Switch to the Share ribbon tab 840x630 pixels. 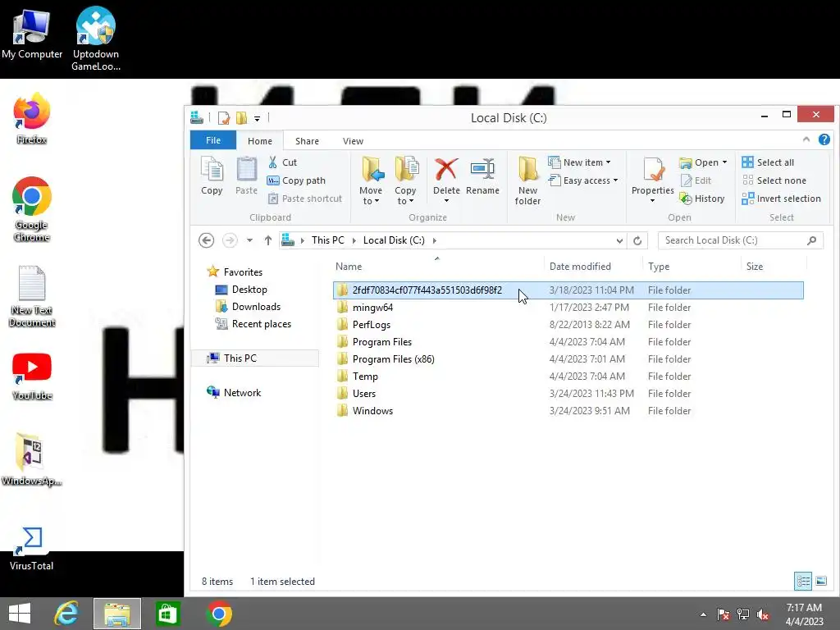307,141
